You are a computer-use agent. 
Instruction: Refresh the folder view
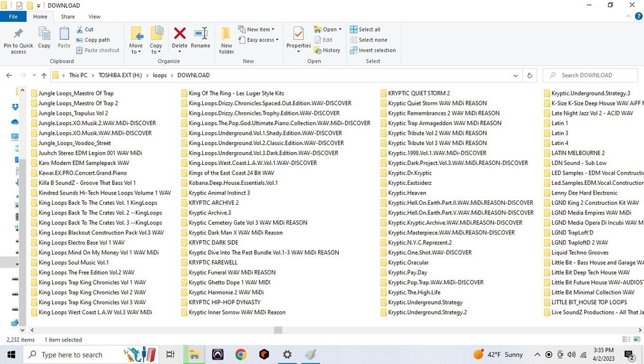(529, 75)
